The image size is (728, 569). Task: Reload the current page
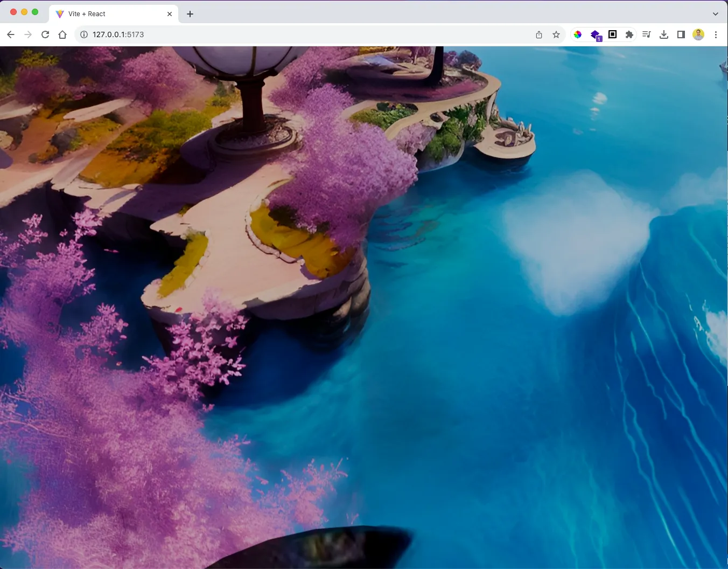pos(45,34)
